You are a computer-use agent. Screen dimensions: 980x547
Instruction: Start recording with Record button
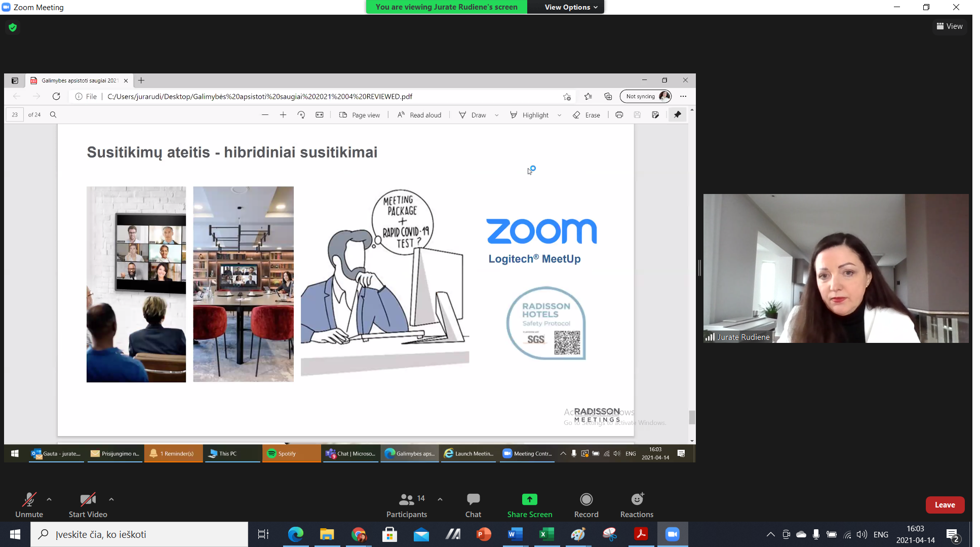pos(586,505)
